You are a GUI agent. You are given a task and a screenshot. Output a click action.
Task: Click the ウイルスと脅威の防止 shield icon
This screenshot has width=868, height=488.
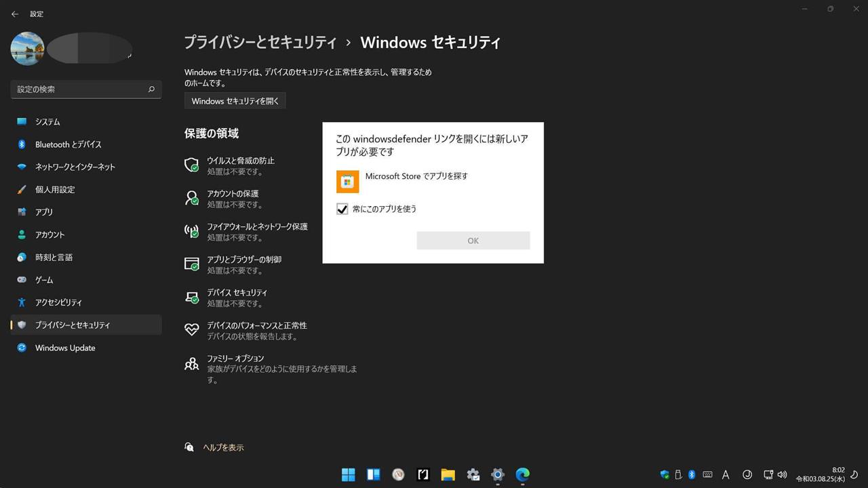[x=192, y=165]
